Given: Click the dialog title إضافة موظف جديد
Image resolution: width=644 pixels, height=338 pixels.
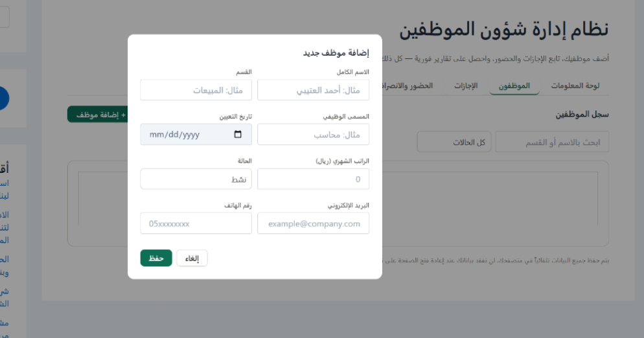Looking at the screenshot, I should [x=336, y=53].
